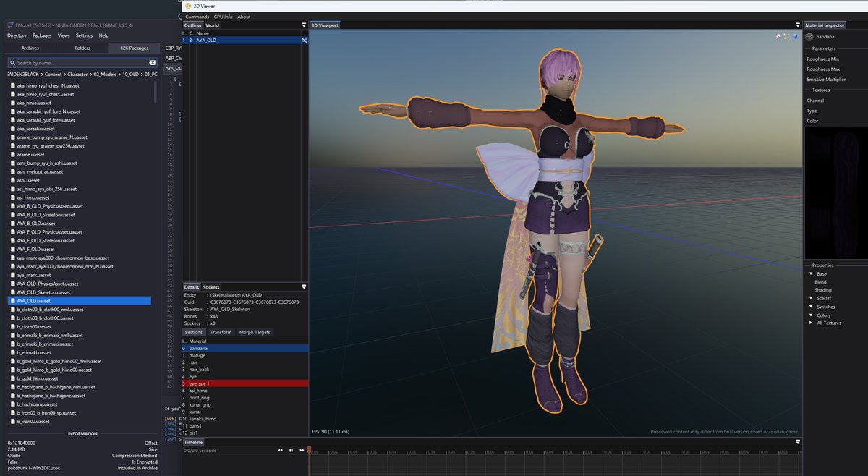This screenshot has width=868, height=476.
Task: Collapse the Textures section
Action: (x=821, y=90)
